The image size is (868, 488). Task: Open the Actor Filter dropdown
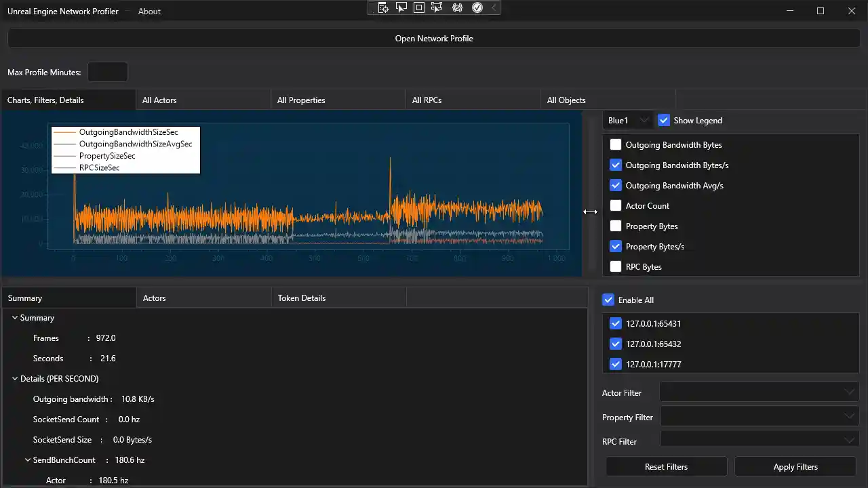759,392
